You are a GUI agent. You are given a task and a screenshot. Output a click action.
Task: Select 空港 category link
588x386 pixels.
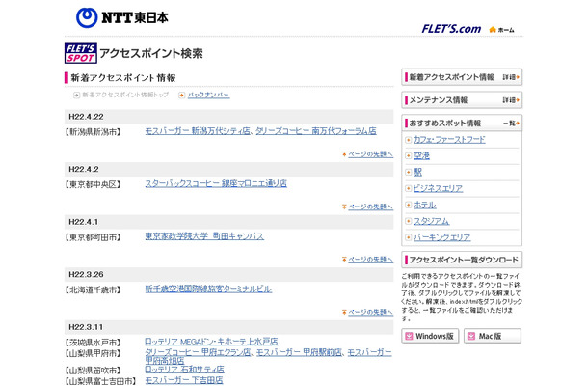coord(421,155)
